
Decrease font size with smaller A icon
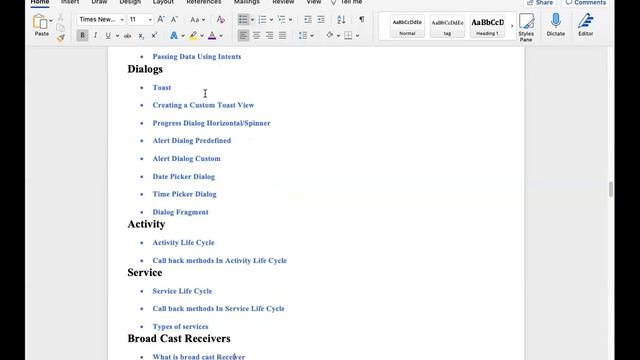(174, 20)
